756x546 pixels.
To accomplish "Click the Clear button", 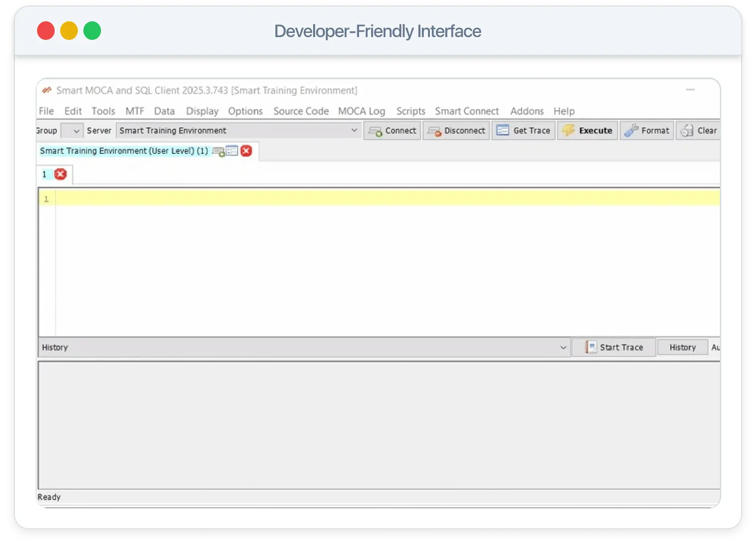I will [x=699, y=131].
